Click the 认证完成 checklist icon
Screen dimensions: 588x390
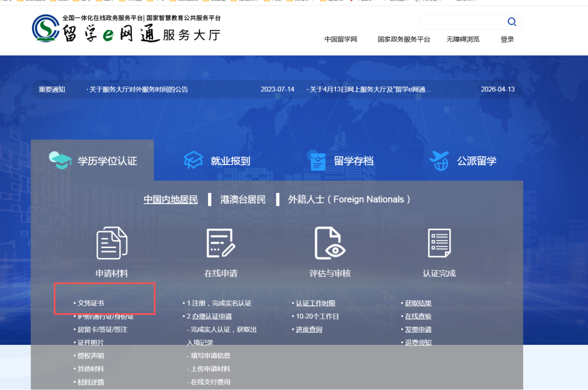point(439,243)
